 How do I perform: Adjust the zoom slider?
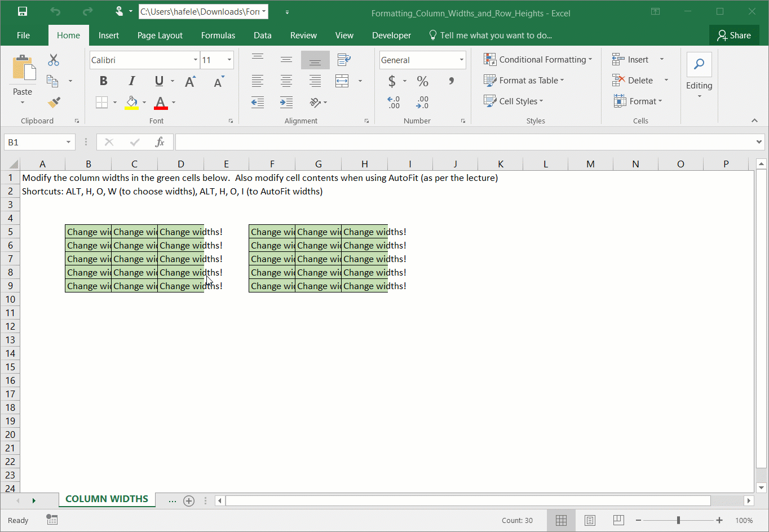[x=678, y=520]
